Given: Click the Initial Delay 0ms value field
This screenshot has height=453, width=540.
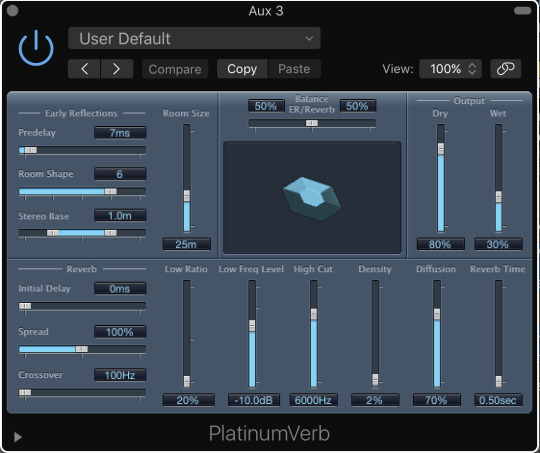Looking at the screenshot, I should tap(120, 288).
